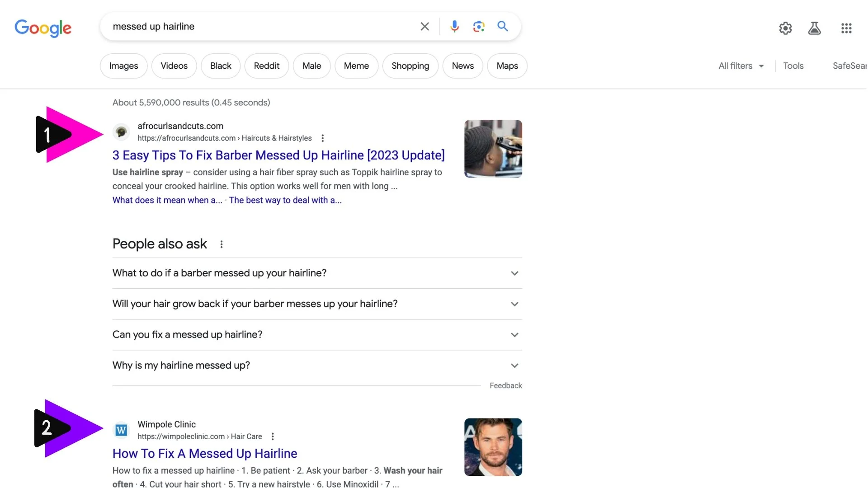
Task: Open Google Lens camera search
Action: [479, 27]
